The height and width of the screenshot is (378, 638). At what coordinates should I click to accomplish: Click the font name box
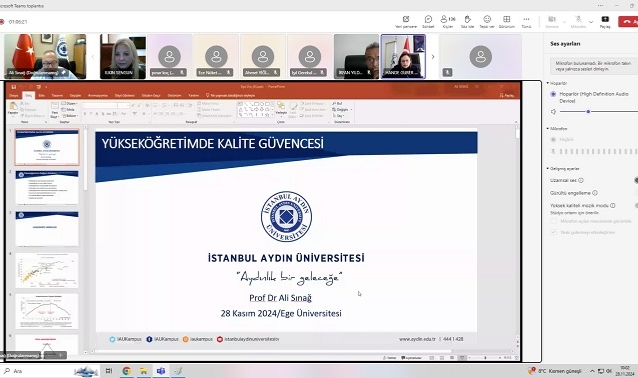[100, 105]
